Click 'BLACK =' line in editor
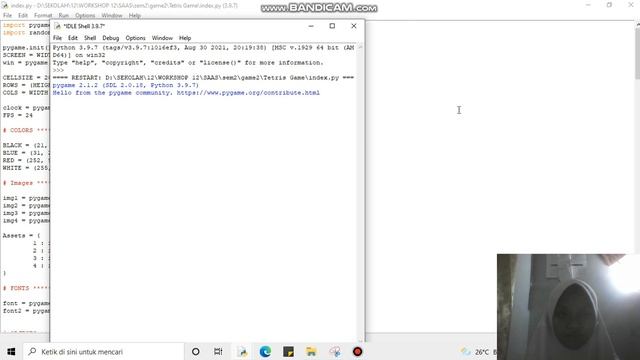The height and width of the screenshot is (360, 640). point(25,145)
